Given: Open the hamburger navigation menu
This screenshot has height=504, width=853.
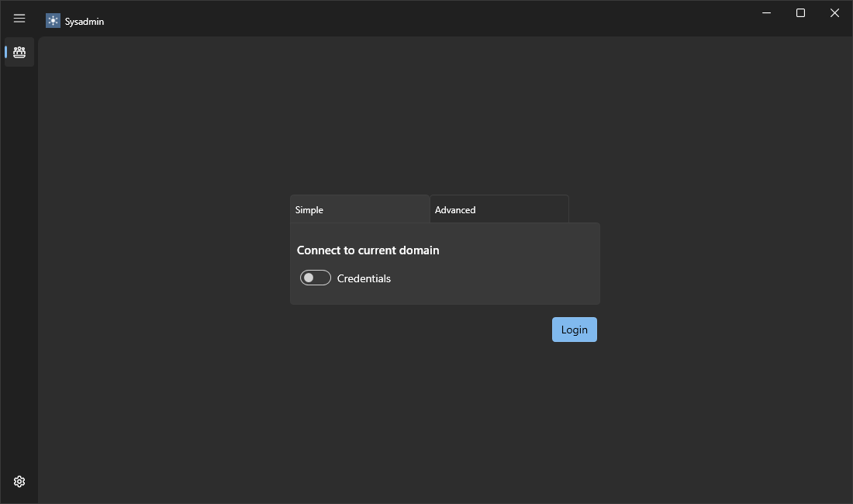Looking at the screenshot, I should (x=19, y=19).
